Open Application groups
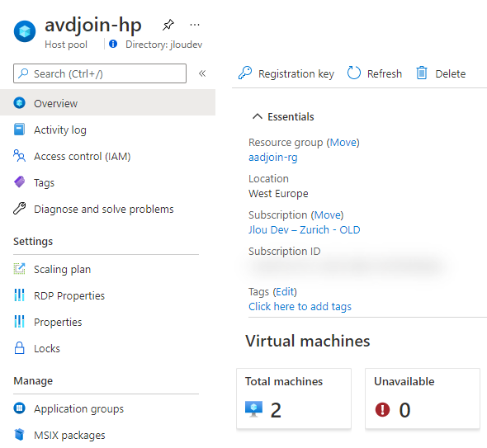The width and height of the screenshot is (487, 448). (79, 409)
